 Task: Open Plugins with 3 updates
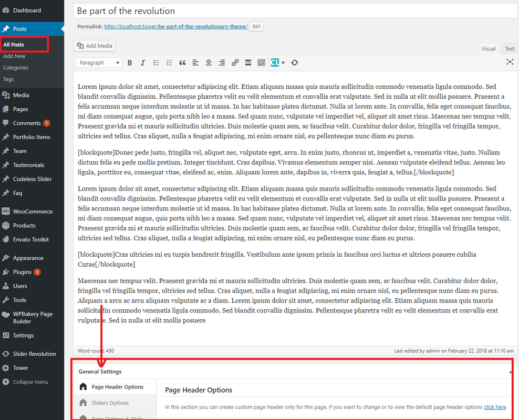tap(32, 272)
